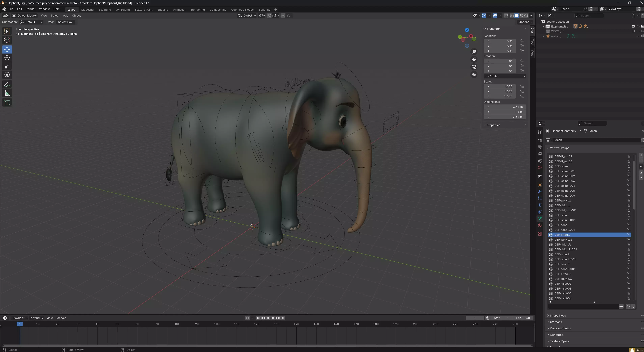This screenshot has width=644, height=352.
Task: Open the Render properties tab
Action: [540, 140]
